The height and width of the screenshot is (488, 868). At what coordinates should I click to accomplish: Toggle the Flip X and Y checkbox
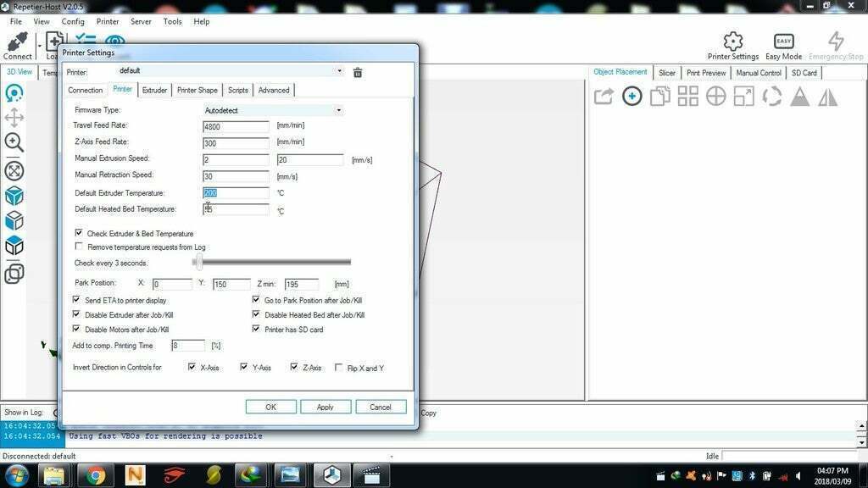[338, 368]
